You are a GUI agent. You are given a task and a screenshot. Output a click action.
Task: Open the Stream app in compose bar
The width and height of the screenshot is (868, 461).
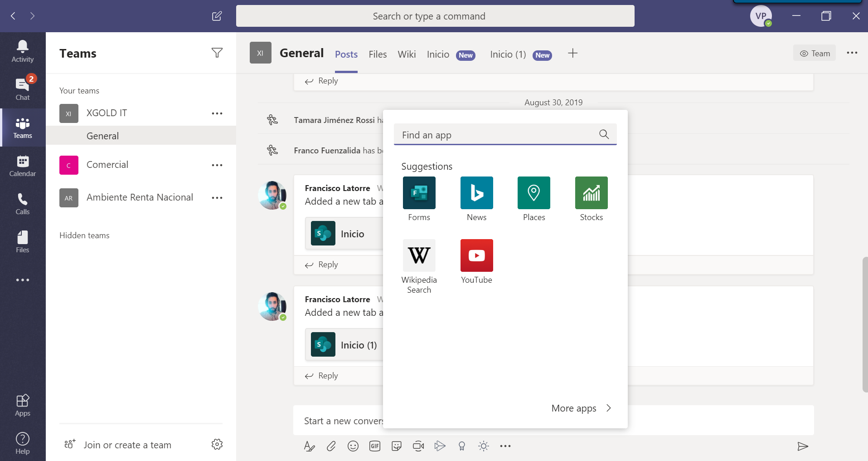coord(440,446)
